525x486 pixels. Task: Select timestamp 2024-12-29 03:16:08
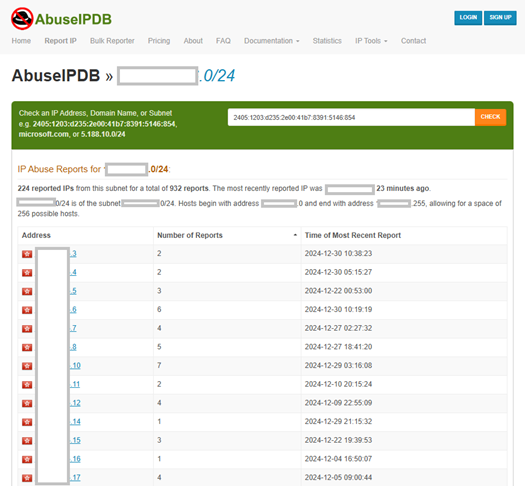click(338, 366)
